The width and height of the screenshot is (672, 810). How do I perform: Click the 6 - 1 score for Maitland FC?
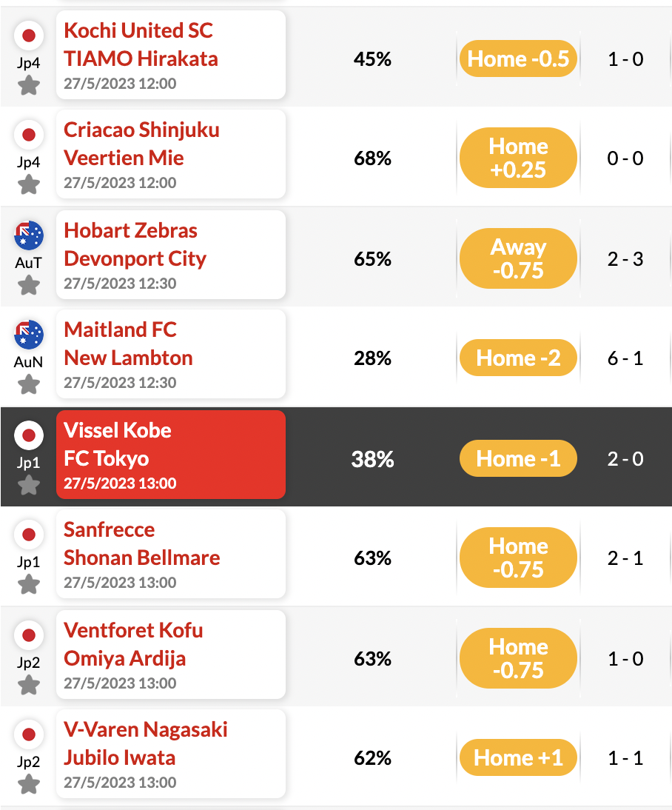625,358
